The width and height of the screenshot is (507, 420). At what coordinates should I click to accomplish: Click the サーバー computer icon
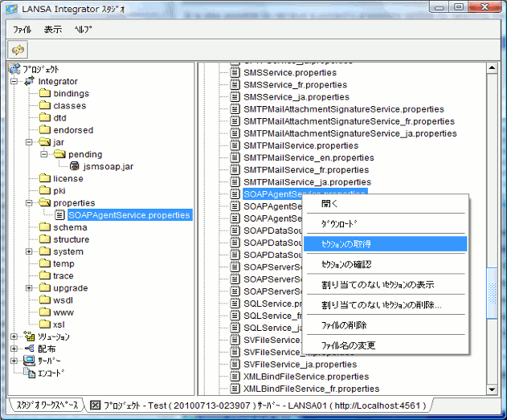[29, 361]
